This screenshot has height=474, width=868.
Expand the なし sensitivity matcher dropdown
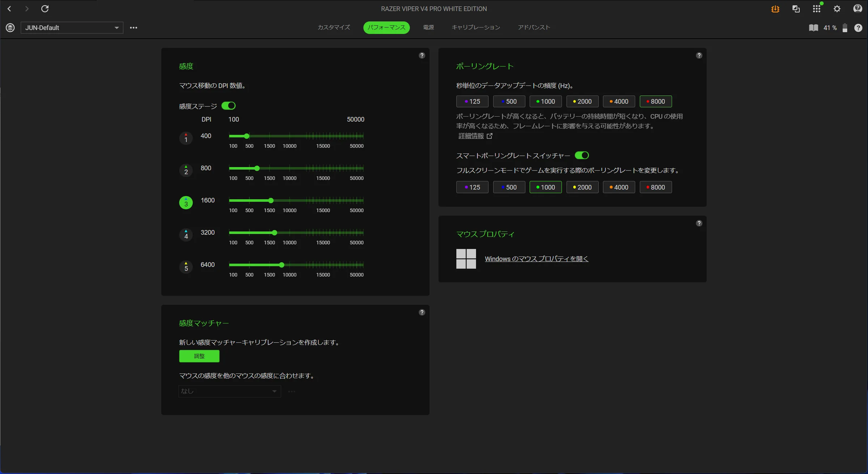coord(230,391)
